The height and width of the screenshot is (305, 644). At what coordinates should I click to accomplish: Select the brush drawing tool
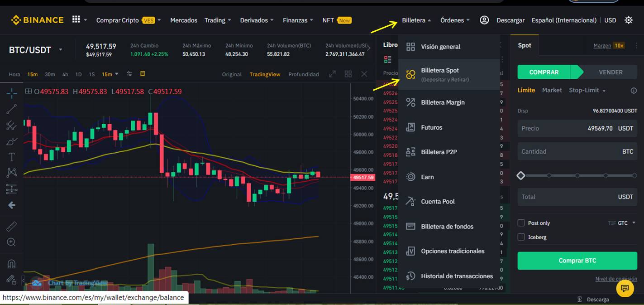[12, 141]
